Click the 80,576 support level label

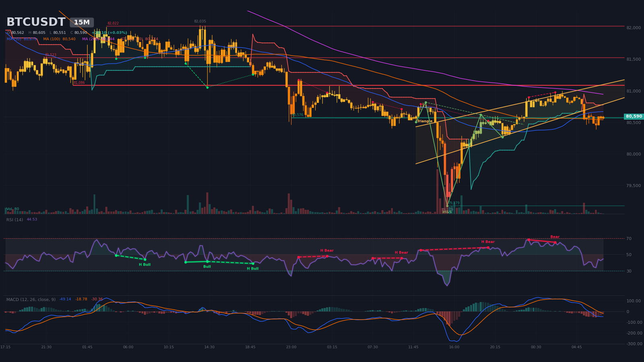click(297, 115)
